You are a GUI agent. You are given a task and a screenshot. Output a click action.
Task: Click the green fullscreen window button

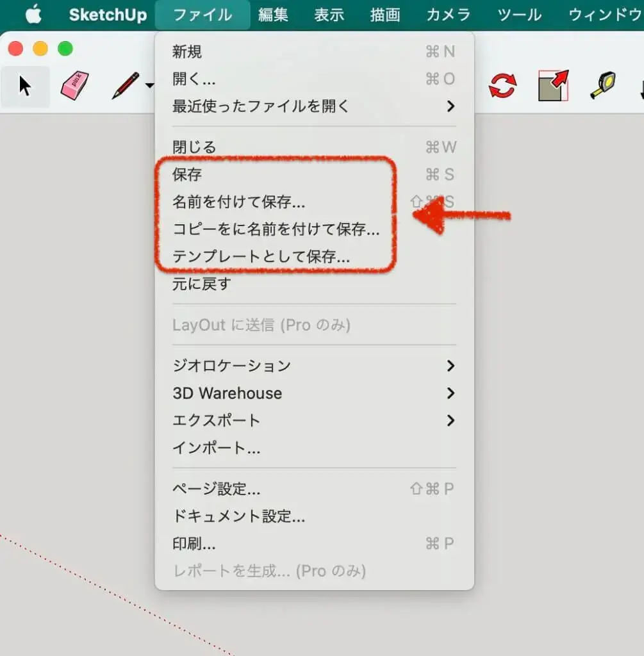pos(65,49)
